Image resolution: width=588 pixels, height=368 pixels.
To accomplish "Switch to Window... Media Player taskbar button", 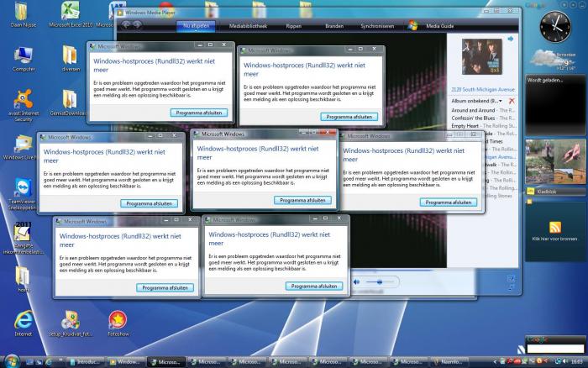I will [x=126, y=362].
